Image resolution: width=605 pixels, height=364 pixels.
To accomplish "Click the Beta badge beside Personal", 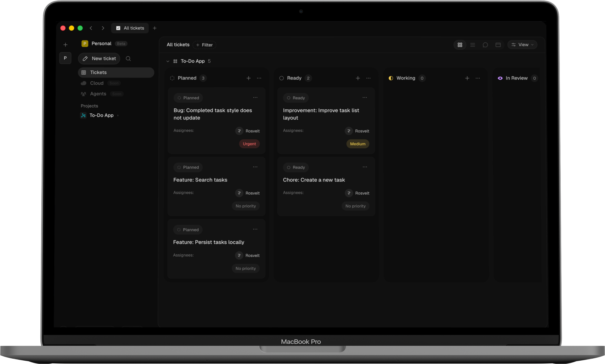I will point(121,44).
